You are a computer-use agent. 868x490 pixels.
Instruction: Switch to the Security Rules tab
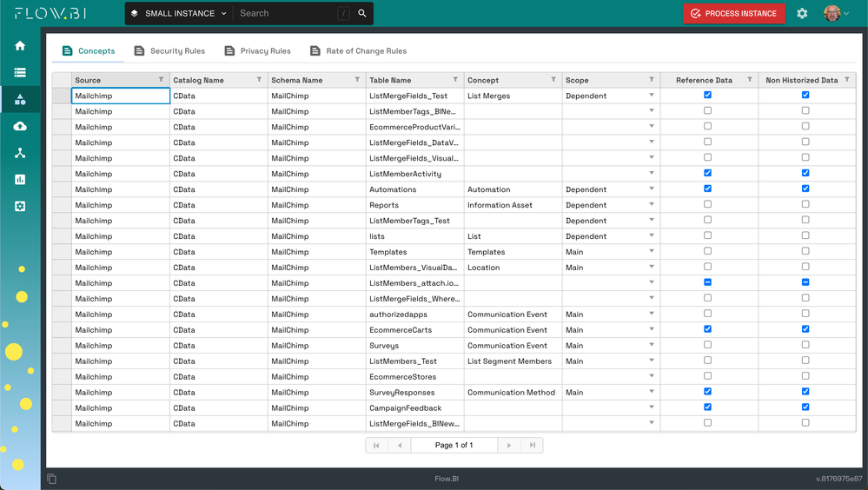(169, 51)
